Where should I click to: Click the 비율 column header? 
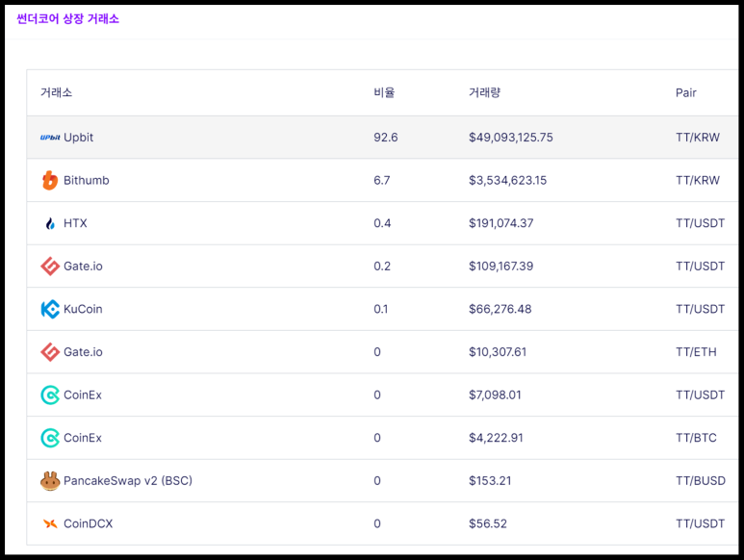(x=384, y=92)
